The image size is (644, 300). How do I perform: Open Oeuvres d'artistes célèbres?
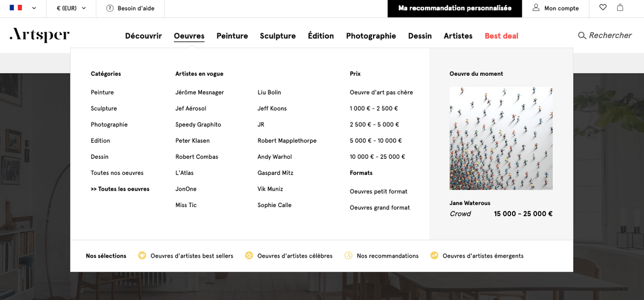295,256
